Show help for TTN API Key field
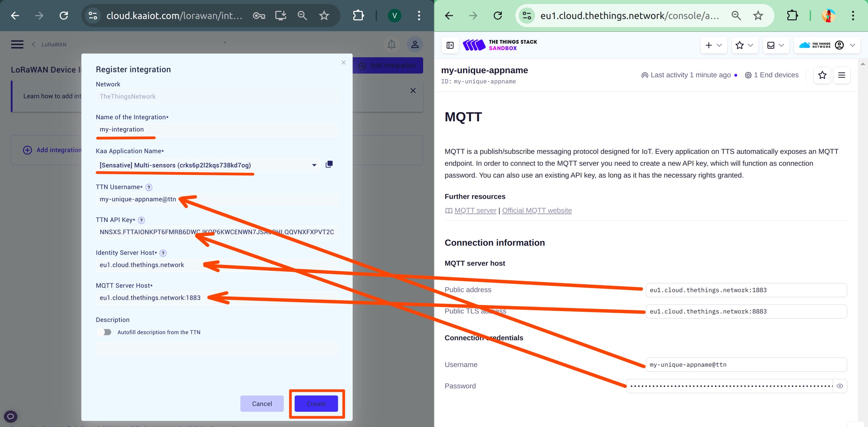The width and height of the screenshot is (868, 427). point(141,220)
